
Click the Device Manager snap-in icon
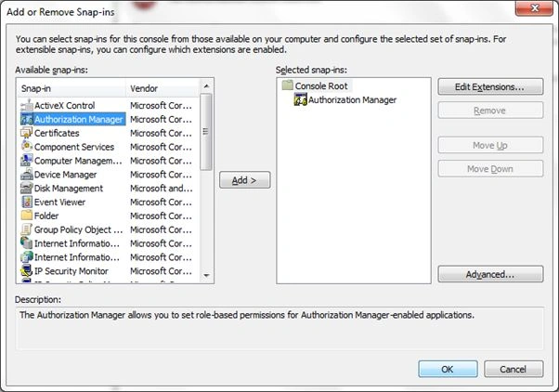tap(27, 175)
